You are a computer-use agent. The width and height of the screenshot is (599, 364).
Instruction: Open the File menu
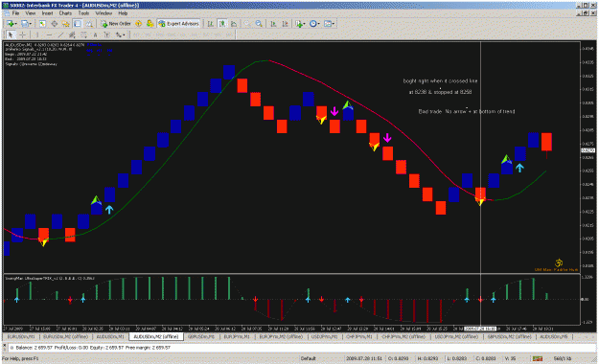pyautogui.click(x=15, y=13)
